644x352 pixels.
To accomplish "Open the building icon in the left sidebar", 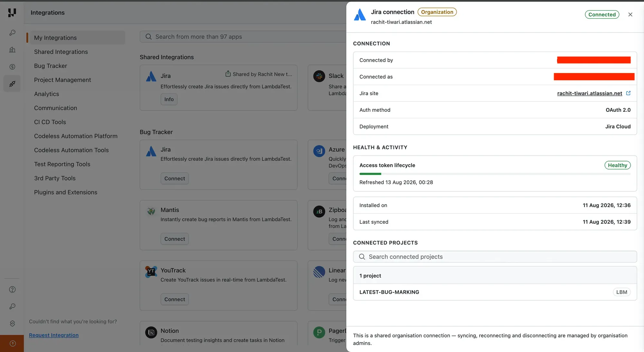I will point(12,50).
